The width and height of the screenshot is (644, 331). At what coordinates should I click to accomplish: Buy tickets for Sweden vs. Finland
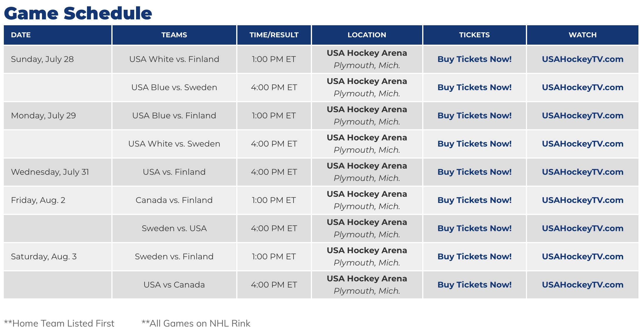click(x=474, y=257)
